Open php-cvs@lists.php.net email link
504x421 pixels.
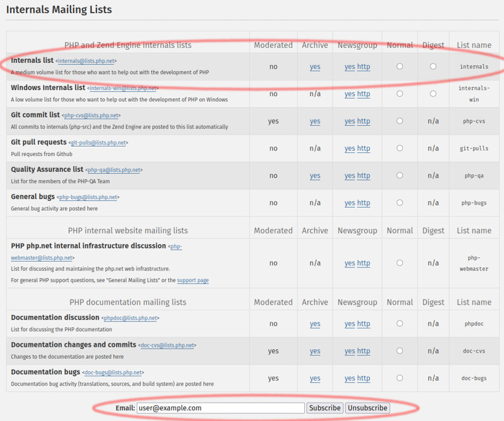pyautogui.click(x=91, y=116)
